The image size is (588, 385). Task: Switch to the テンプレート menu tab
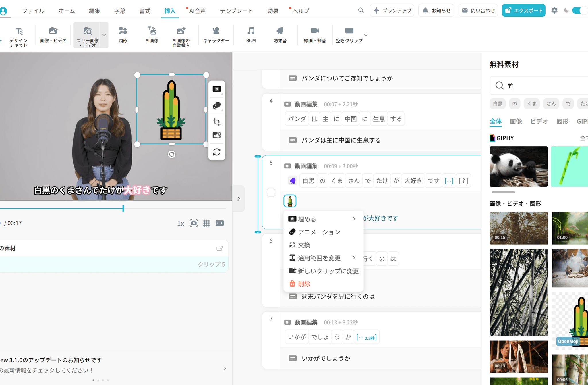point(236,11)
